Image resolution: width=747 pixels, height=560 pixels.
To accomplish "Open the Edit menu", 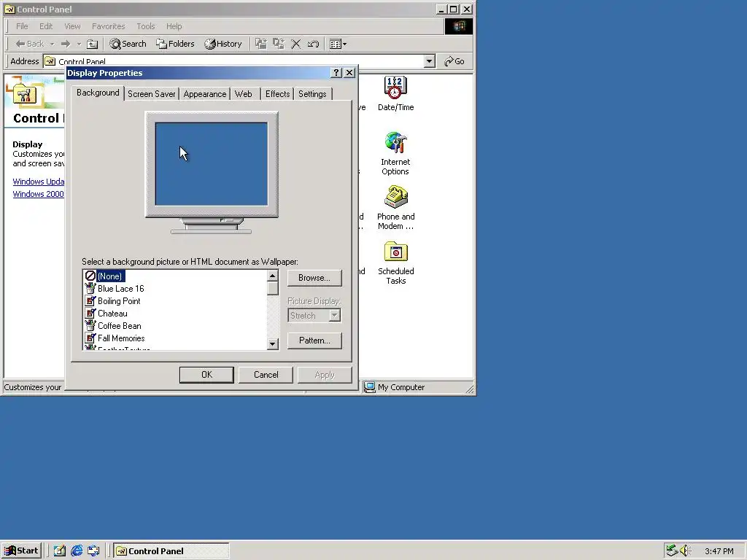I will (x=46, y=26).
